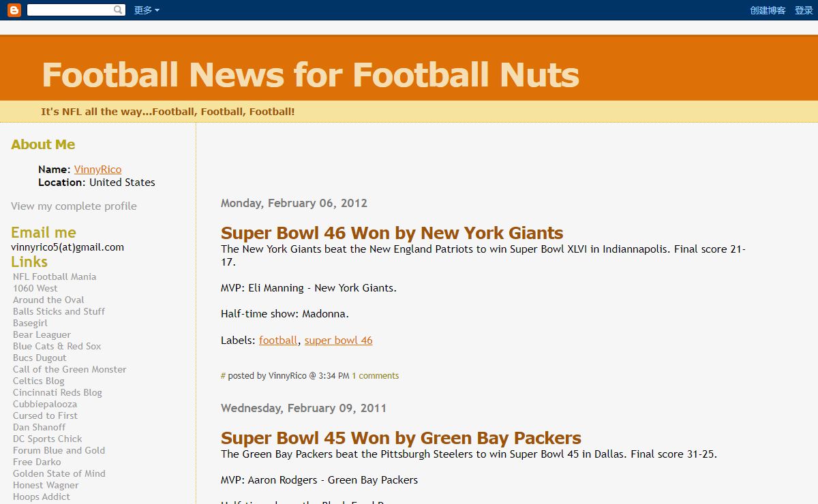The height and width of the screenshot is (504, 818).
Task: Open Blue Cats & Red Sox link
Action: (57, 346)
